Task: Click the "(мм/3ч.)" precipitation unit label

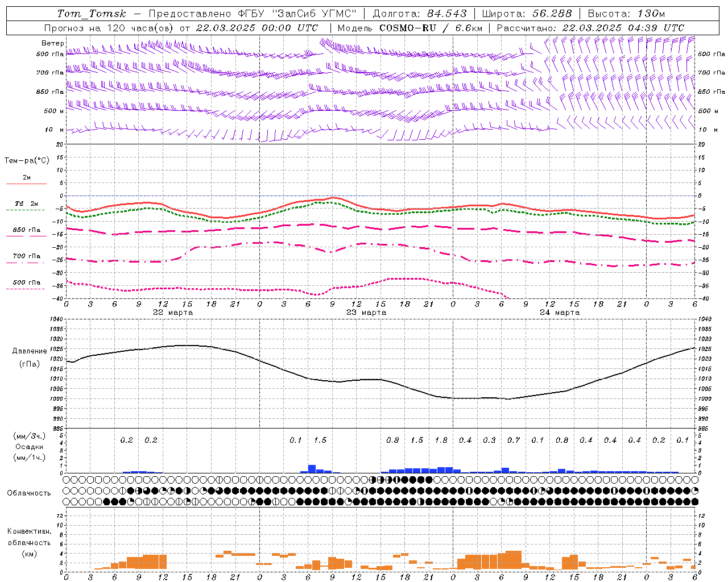Action: [30, 436]
